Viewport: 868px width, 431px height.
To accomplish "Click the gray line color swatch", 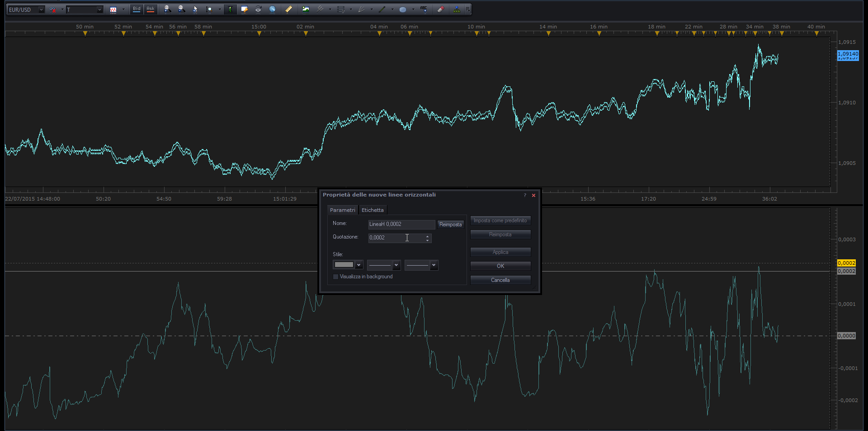I will tap(344, 265).
